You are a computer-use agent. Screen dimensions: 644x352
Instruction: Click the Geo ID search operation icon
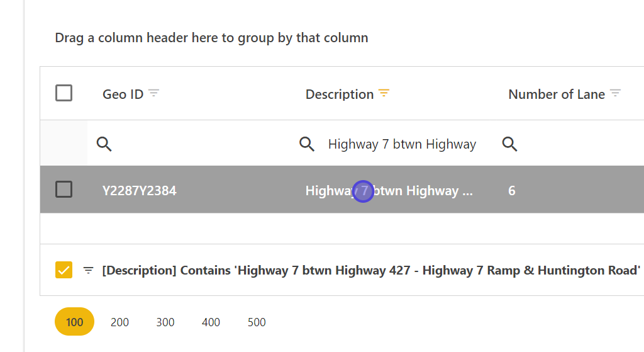coord(104,144)
